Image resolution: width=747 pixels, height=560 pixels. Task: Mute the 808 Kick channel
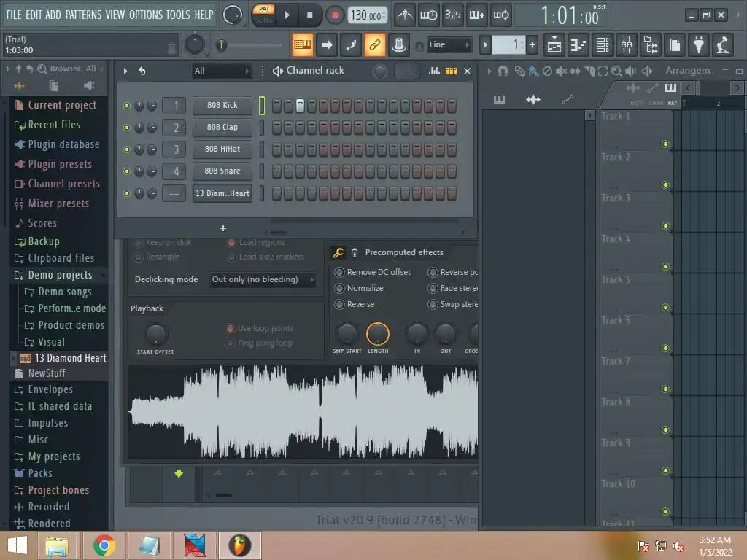(x=127, y=106)
